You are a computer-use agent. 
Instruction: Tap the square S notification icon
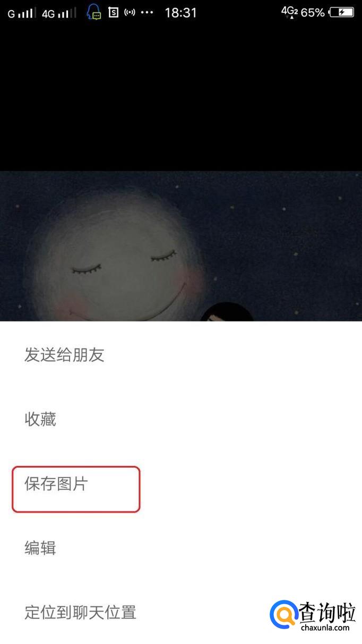click(x=113, y=12)
